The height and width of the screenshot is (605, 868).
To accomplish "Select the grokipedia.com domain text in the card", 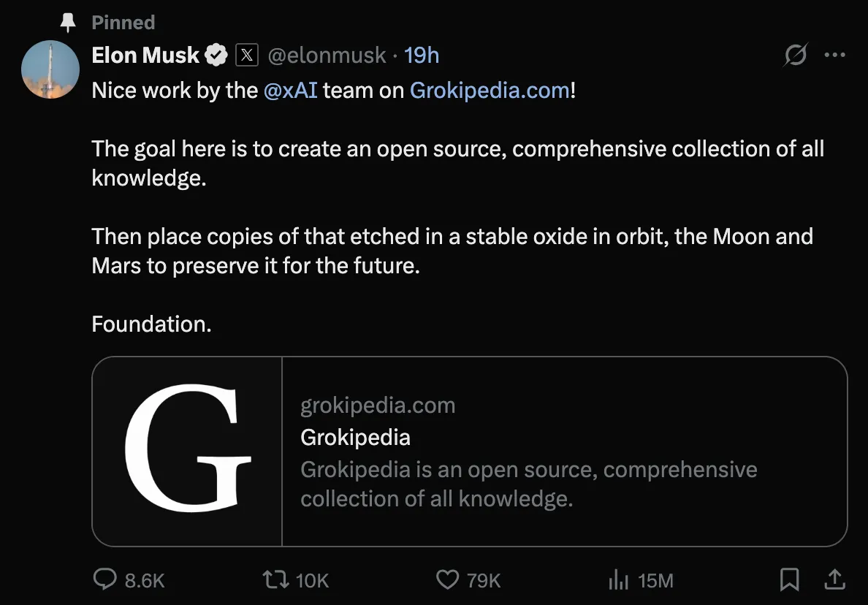I will 377,405.
